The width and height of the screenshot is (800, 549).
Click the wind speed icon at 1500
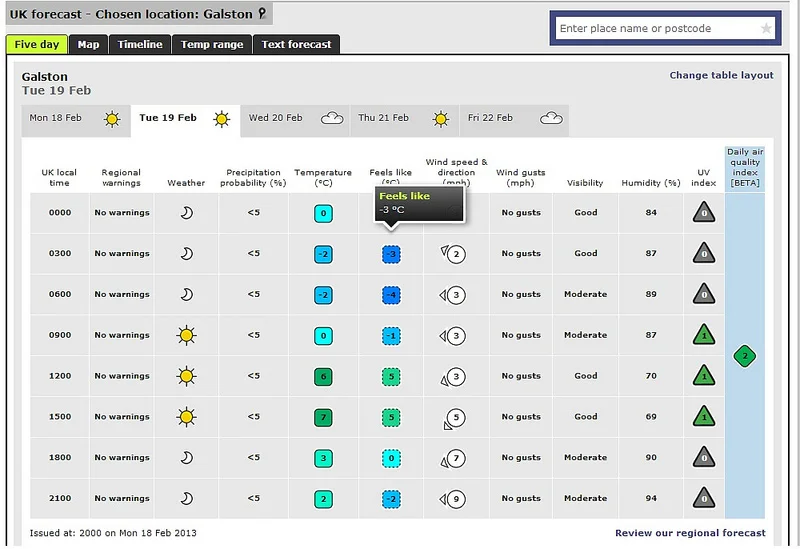(456, 417)
